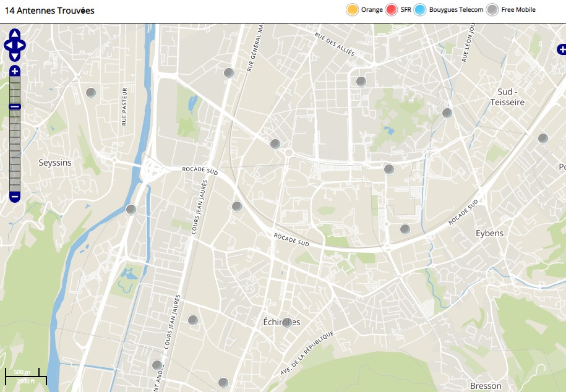The image size is (566, 392).
Task: Select the antenna marker west of Rue Pasteur
Action: [90, 93]
